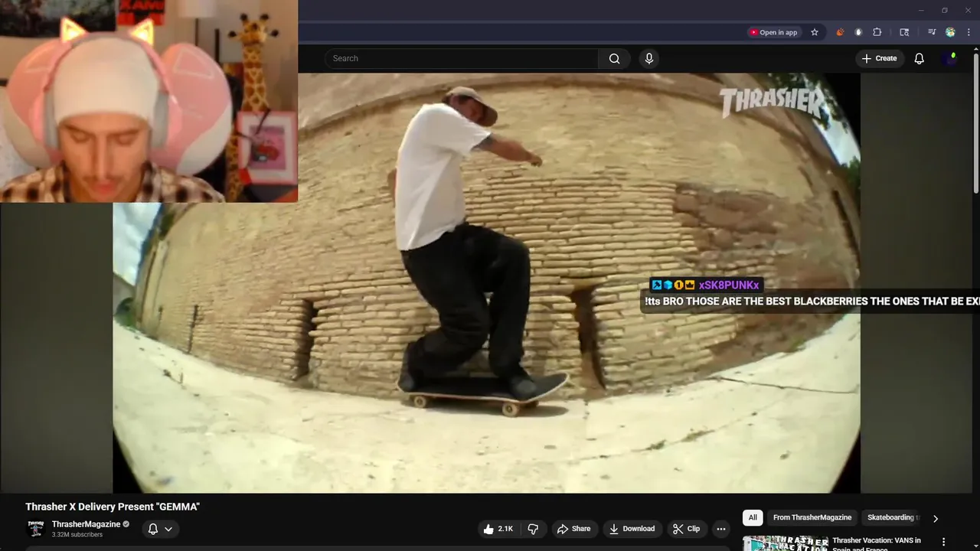The height and width of the screenshot is (551, 980).
Task: Open options menu for Thrasher Vacation video
Action: (943, 542)
